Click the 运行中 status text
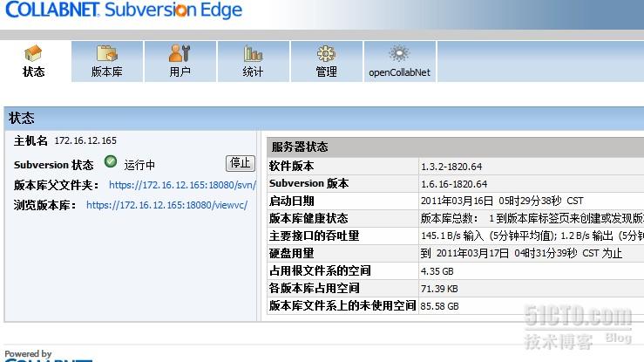The height and width of the screenshot is (362, 644). [x=139, y=165]
